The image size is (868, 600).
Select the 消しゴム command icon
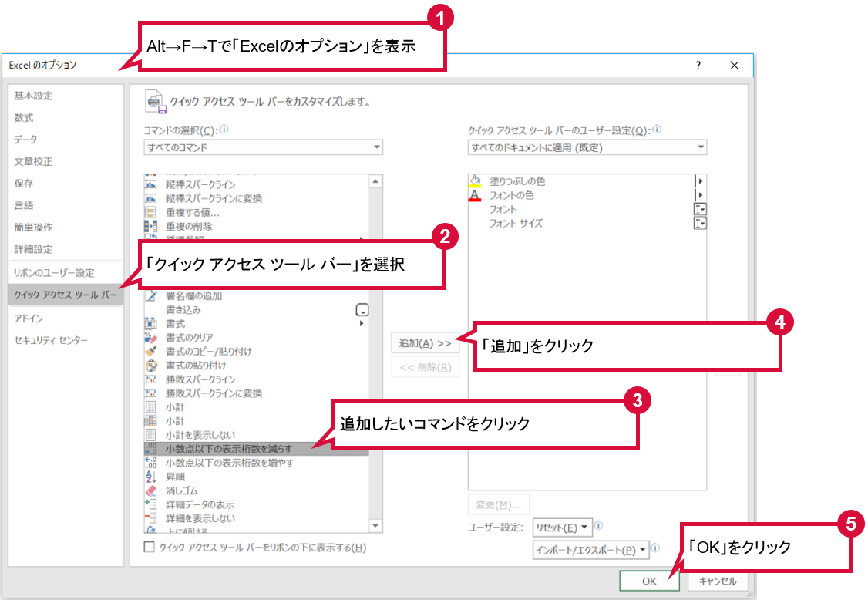(x=151, y=490)
